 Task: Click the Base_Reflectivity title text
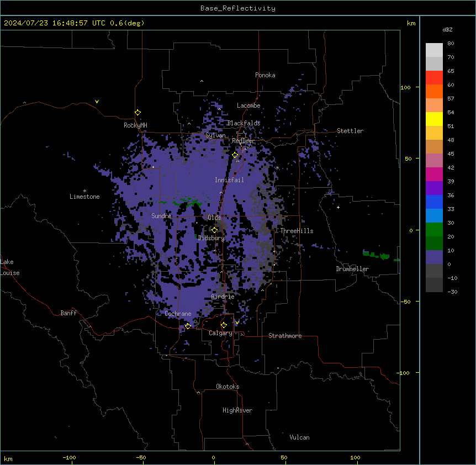238,8
